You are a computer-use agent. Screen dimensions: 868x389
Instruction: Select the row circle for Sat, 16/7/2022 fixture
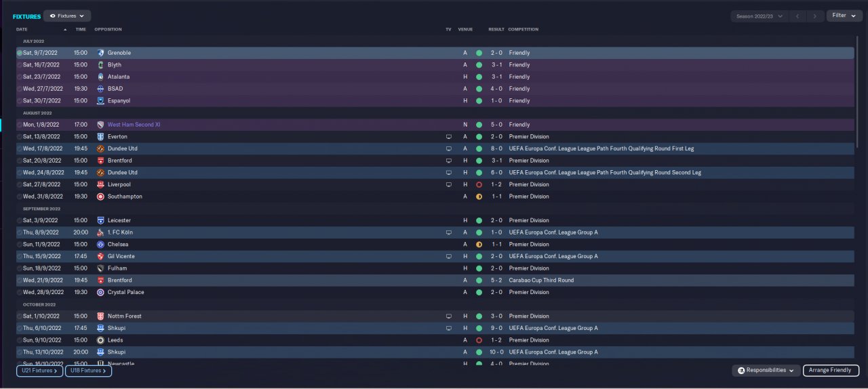20,65
